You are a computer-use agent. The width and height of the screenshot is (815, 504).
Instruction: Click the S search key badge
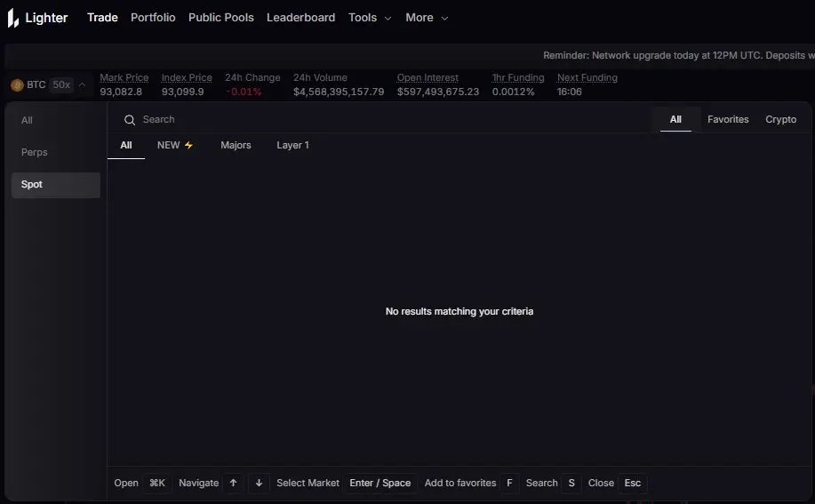571,483
